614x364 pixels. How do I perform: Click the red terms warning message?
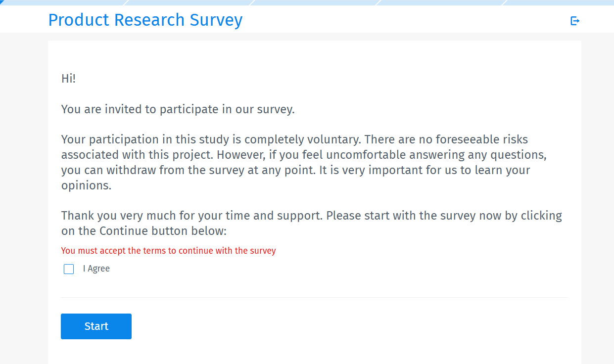[168, 251]
